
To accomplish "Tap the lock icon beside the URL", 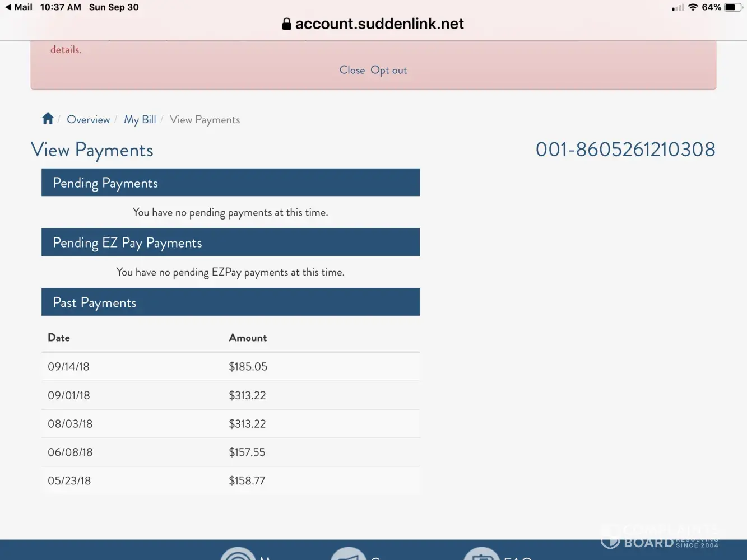I will coord(286,24).
